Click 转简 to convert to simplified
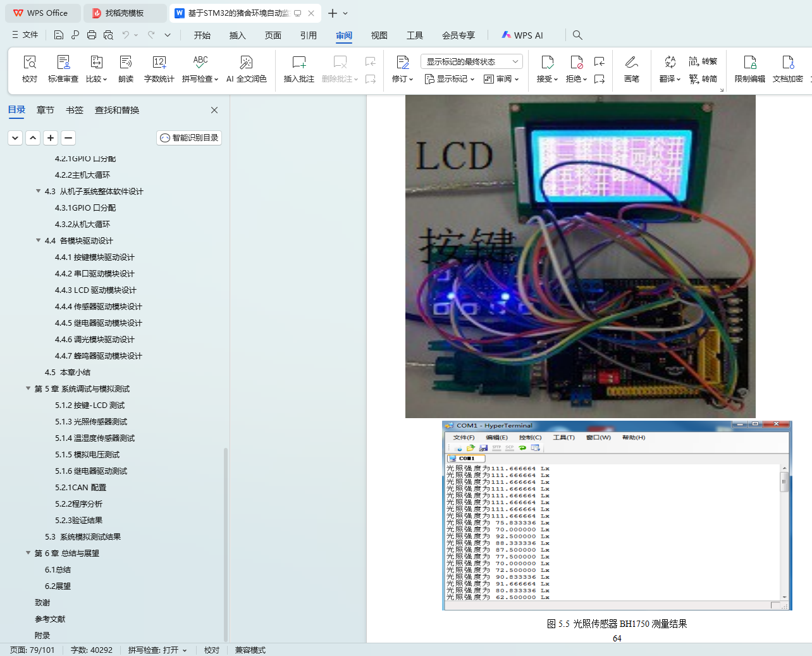Screen dimensions: 812x656 (703, 79)
